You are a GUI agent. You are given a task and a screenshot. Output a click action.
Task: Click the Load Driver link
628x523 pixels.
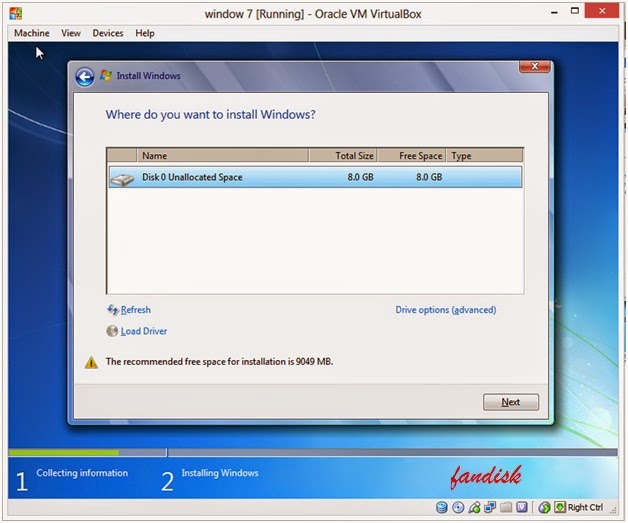pos(144,331)
